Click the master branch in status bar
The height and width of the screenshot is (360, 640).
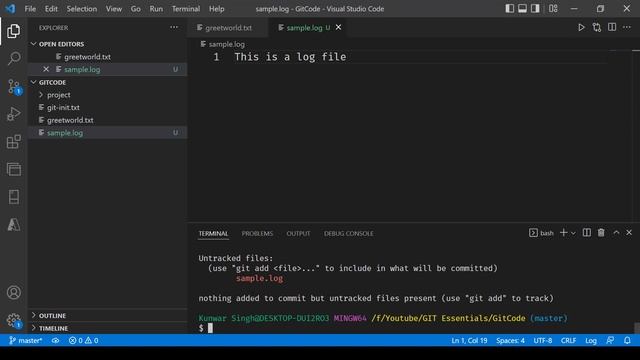click(x=25, y=340)
